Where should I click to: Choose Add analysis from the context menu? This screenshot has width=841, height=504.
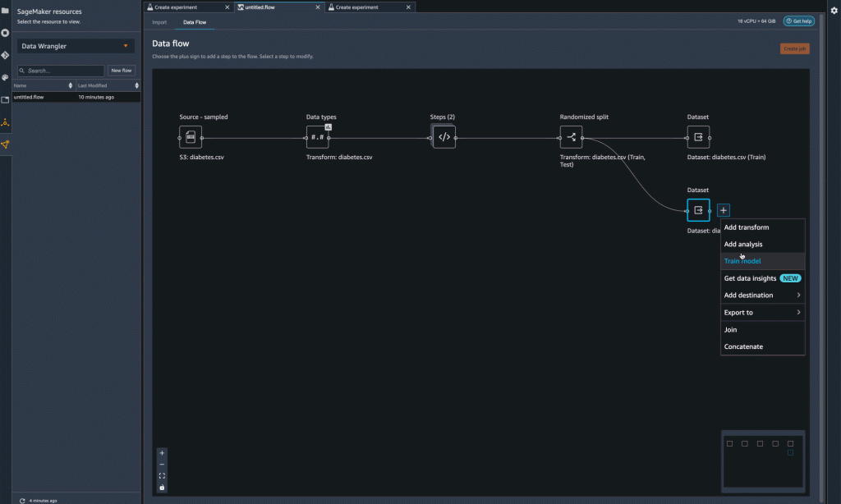pos(762,244)
